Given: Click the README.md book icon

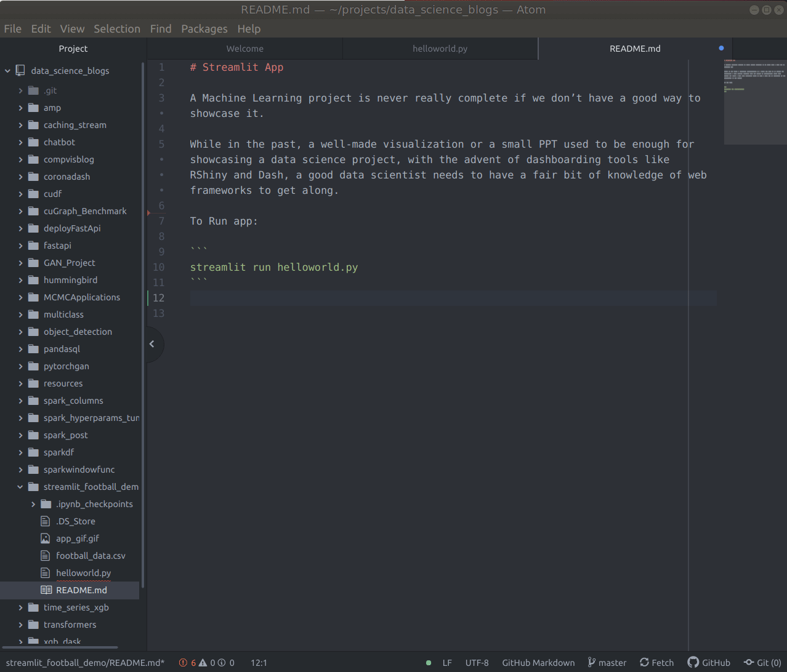Looking at the screenshot, I should pos(46,590).
